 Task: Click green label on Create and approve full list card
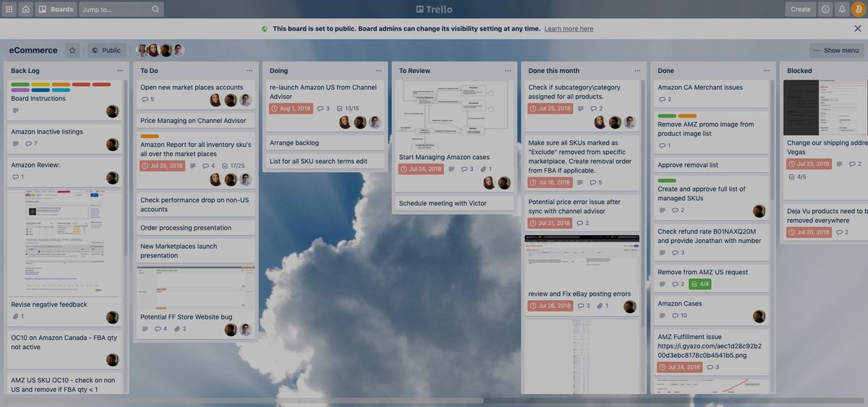667,181
